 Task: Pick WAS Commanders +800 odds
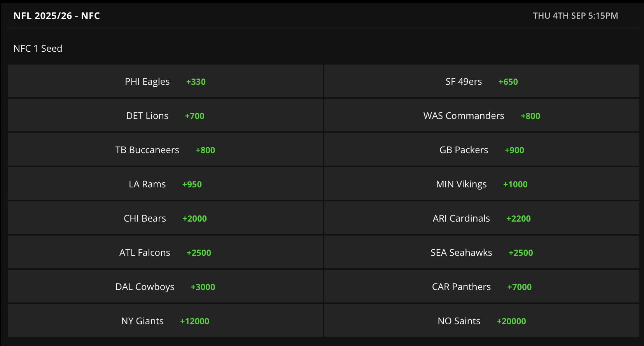[x=482, y=115]
